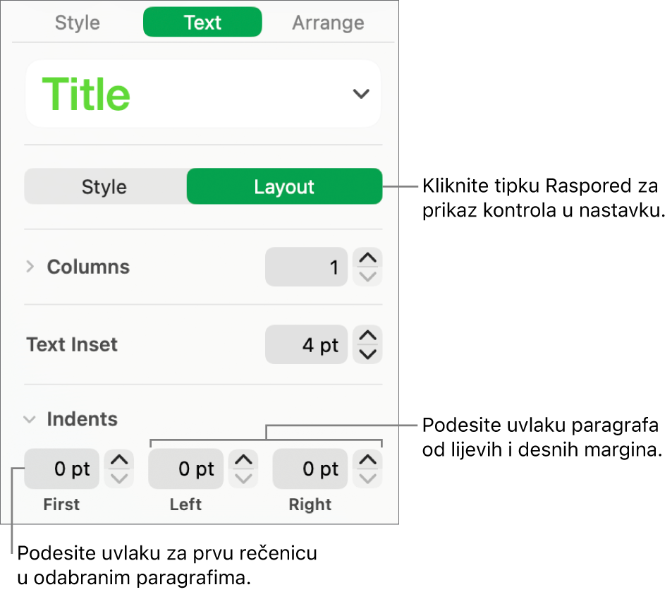Open the Arrange tab
Image resolution: width=672 pixels, height=616 pixels.
coord(327,22)
